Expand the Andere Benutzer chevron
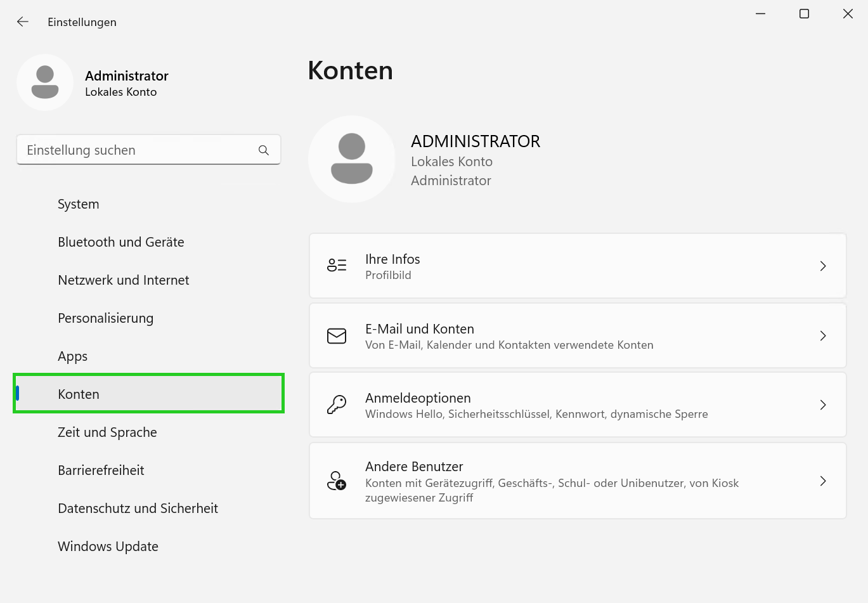Viewport: 868px width, 603px height. (x=823, y=481)
